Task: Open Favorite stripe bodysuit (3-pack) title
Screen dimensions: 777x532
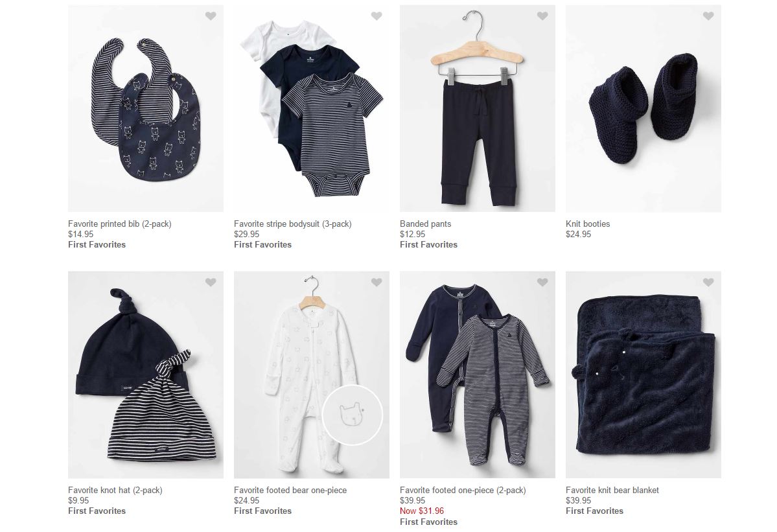Action: (x=292, y=224)
